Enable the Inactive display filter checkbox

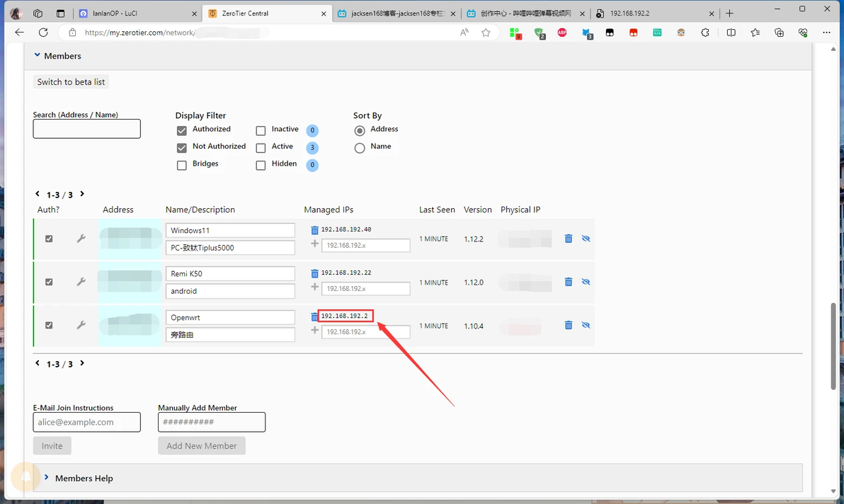click(x=261, y=131)
